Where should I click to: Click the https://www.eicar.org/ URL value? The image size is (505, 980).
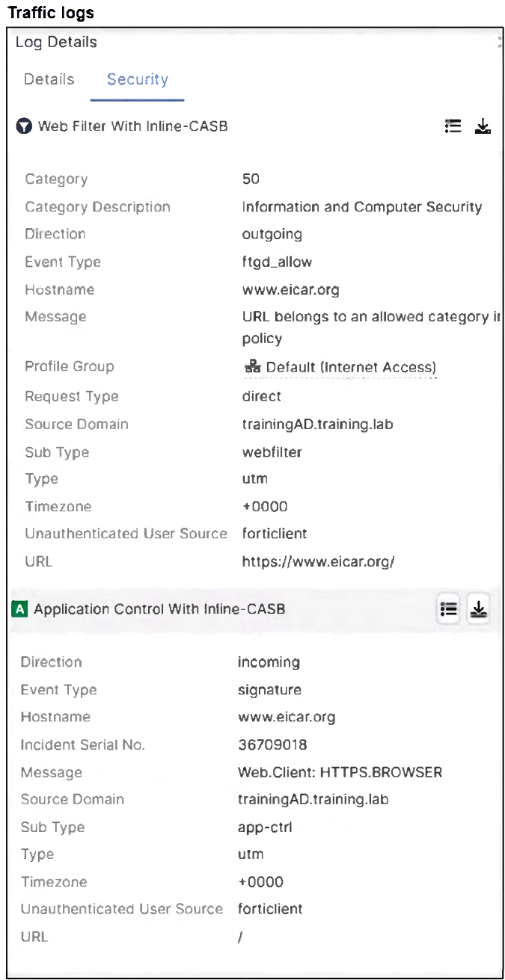(x=317, y=561)
